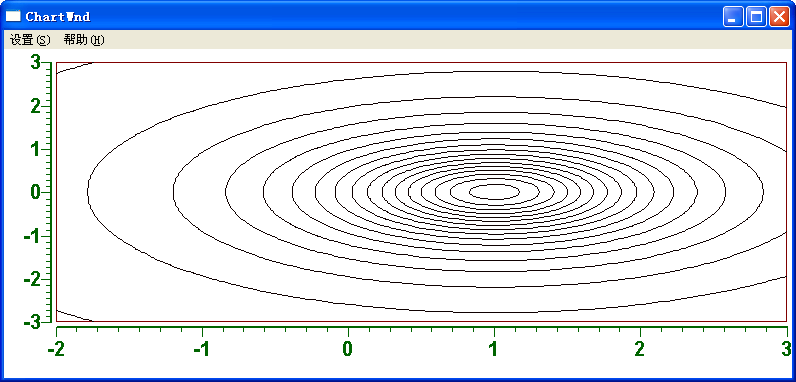The image size is (796, 382).
Task: Click the y-axis label 2
Action: (35, 106)
